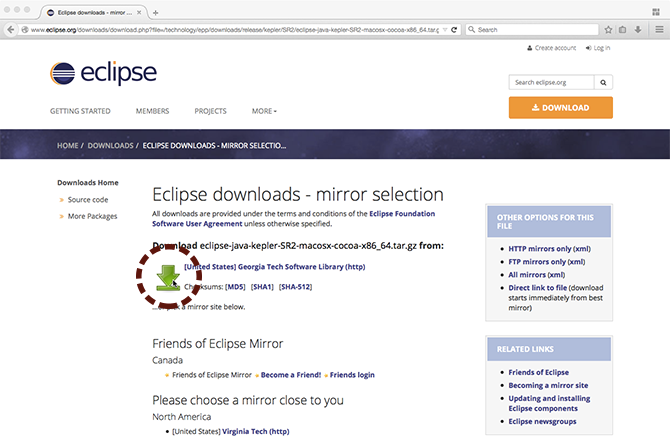Click Log in link
The width and height of the screenshot is (670, 437).
[x=598, y=48]
